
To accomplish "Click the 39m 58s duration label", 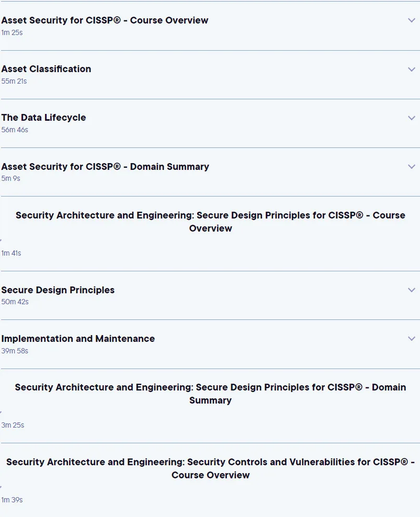I will pyautogui.click(x=15, y=351).
